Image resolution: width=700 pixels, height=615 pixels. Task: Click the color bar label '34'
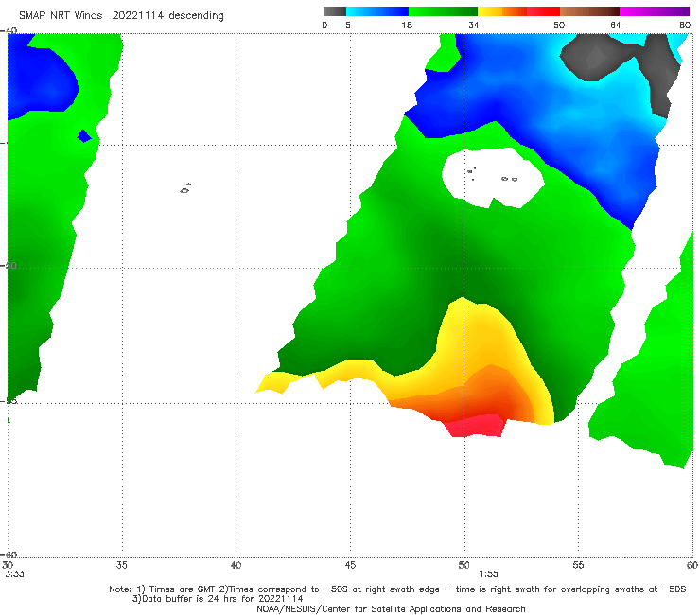pyautogui.click(x=474, y=26)
